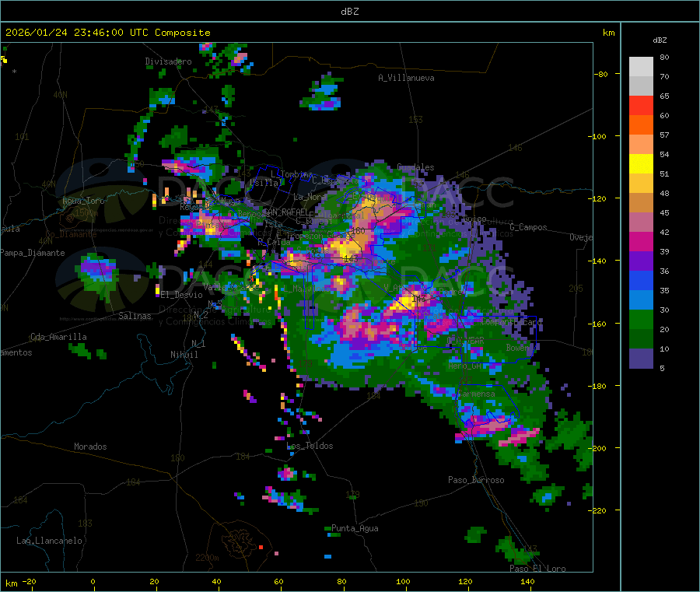
Task: Click the 100 tick on the horizontal axis
Action: 403,581
